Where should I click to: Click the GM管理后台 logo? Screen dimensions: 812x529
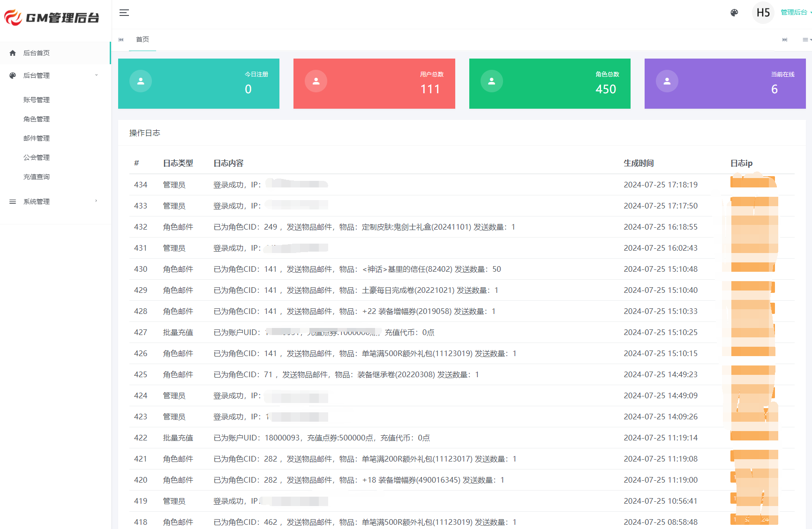(52, 17)
